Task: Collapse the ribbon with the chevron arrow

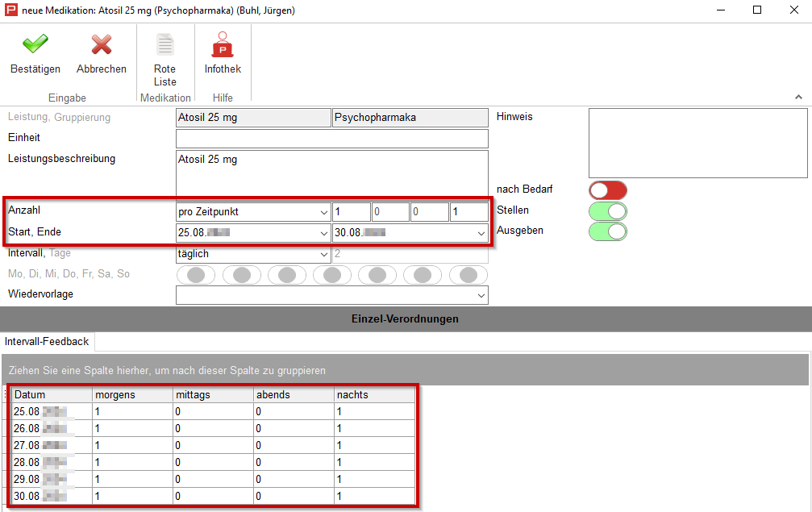Action: [798, 97]
